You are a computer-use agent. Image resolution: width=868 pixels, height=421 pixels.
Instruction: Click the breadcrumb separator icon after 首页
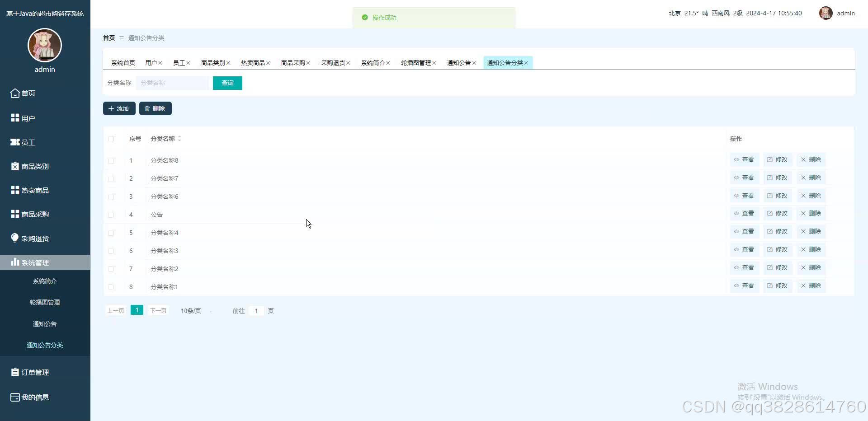(x=122, y=38)
